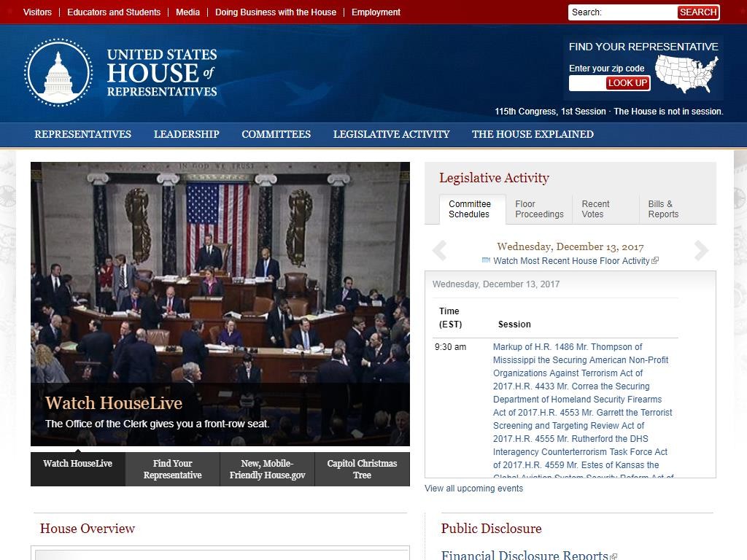Open the 9:30 am Markup of H.R. 1486 link
The height and width of the screenshot is (560, 747).
pos(583,412)
